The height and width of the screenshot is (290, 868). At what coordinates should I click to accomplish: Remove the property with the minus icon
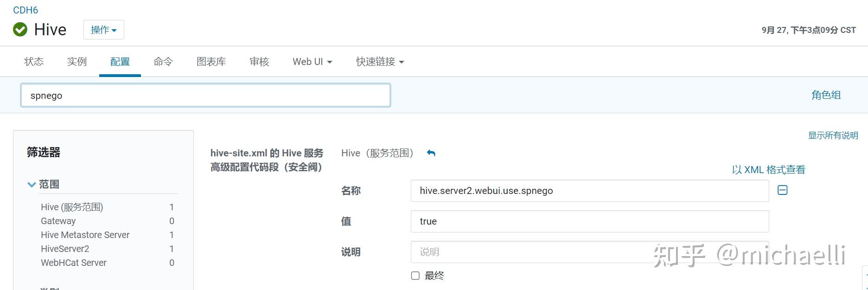782,190
